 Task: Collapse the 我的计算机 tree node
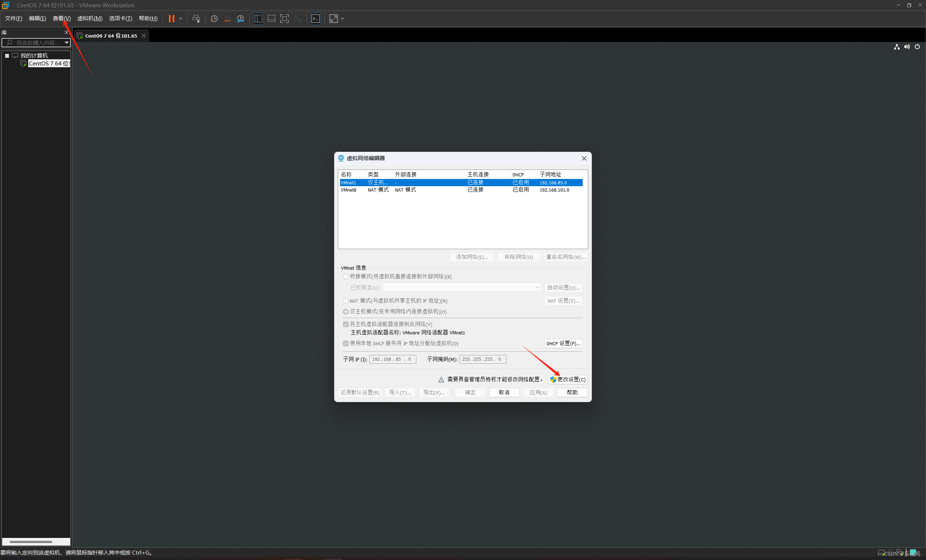[7, 56]
